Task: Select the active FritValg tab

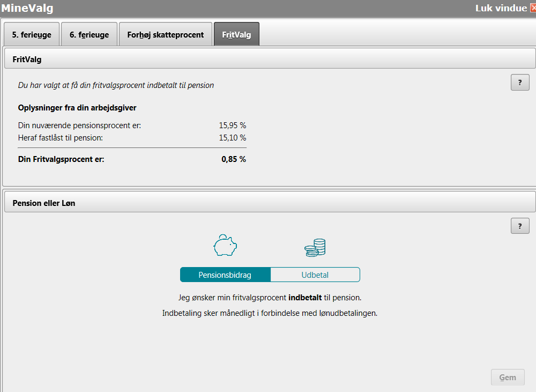Action: [236, 35]
